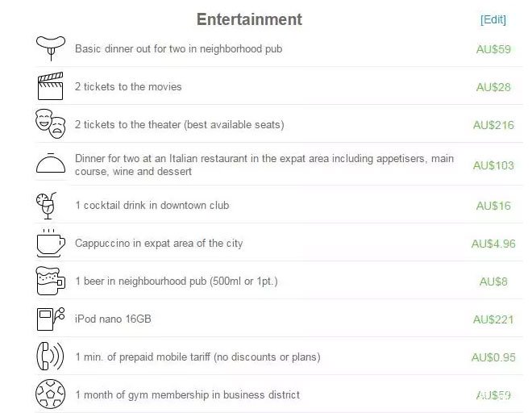Click the beer mug icon

pyautogui.click(x=50, y=281)
